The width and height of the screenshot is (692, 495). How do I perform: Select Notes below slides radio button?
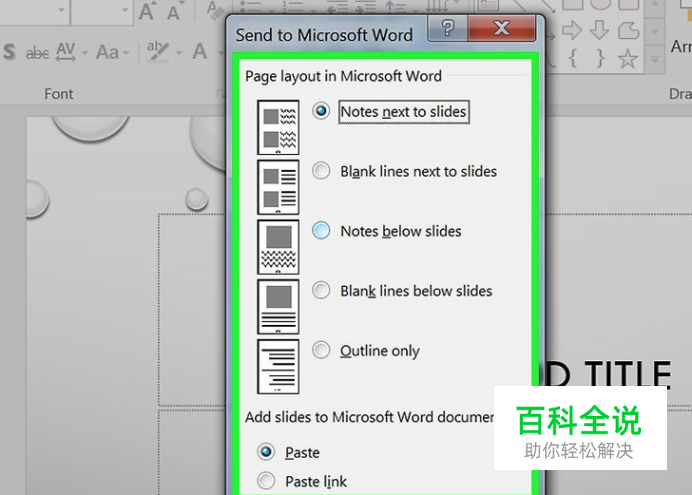321,230
